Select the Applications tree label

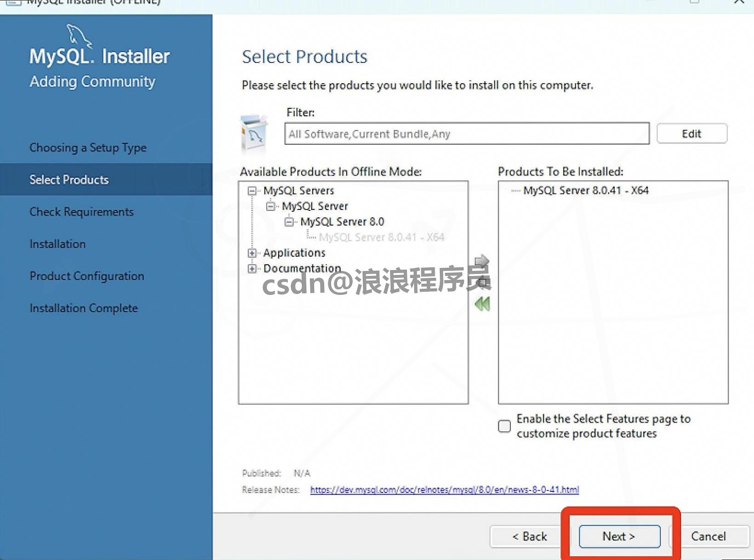[x=294, y=253]
